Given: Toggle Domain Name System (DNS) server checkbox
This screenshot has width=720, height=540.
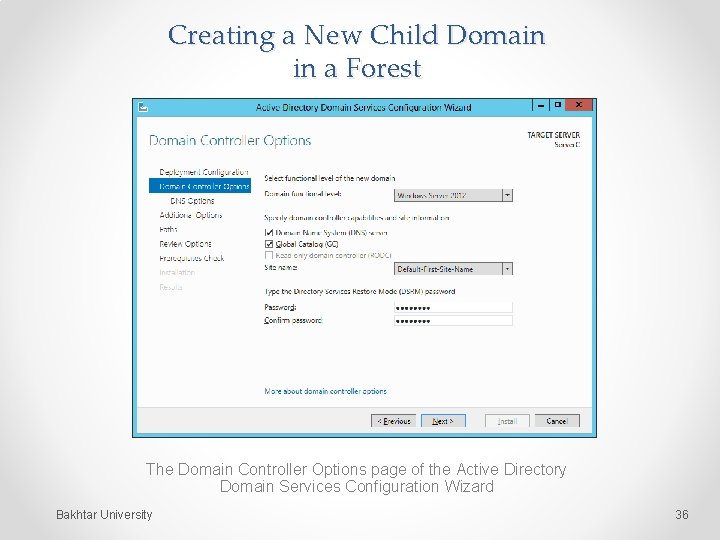Looking at the screenshot, I should click(x=269, y=233).
